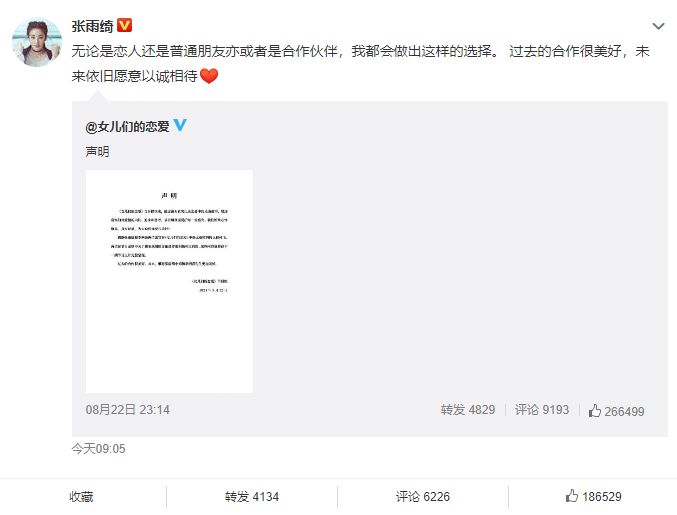Click the orange V verified badge
Screen dimensions: 677x515
125,25
